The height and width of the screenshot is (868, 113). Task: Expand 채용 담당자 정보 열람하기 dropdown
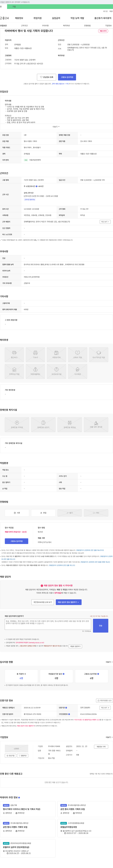69,602
